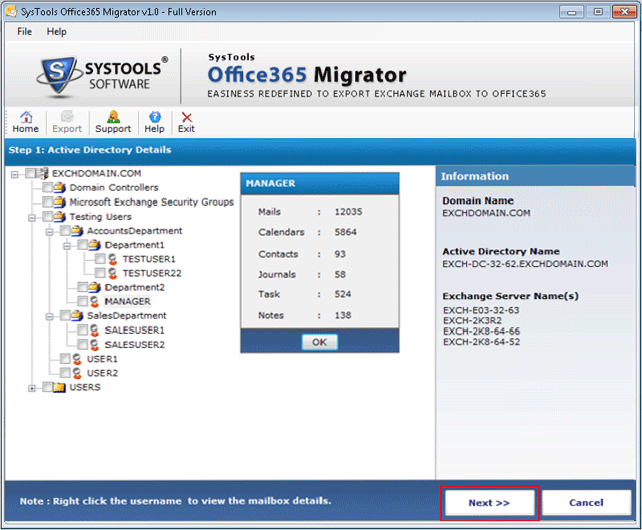Image resolution: width=642 pixels, height=530 pixels.
Task: Open the File menu
Action: (25, 32)
